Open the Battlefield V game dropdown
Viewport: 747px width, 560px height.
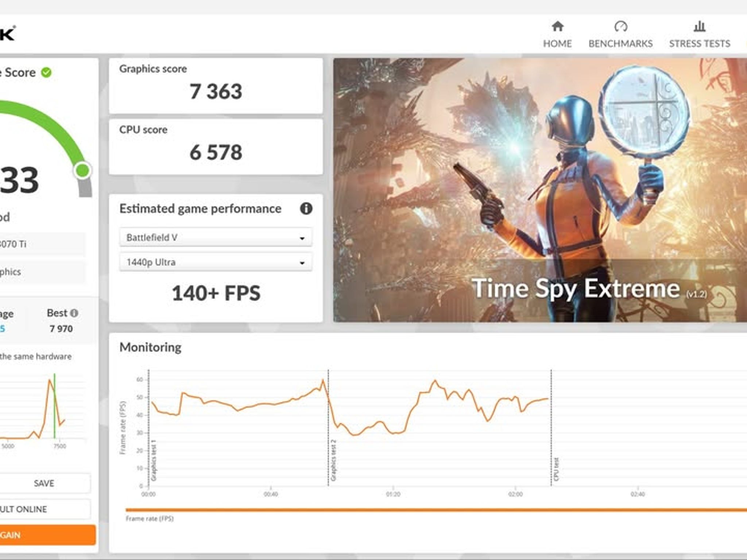coord(216,237)
